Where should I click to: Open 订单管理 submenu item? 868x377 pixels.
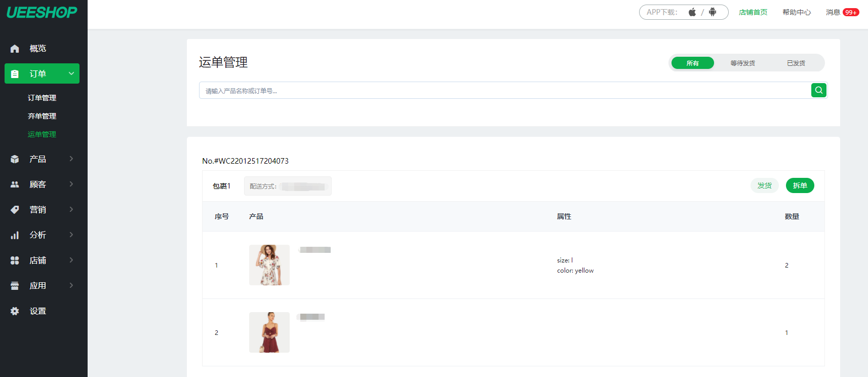tap(42, 98)
